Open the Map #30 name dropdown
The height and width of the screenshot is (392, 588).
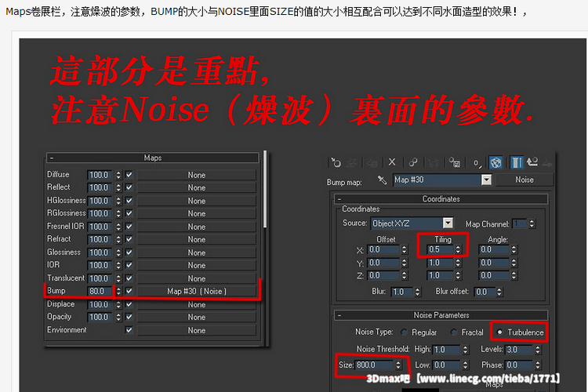click(486, 180)
